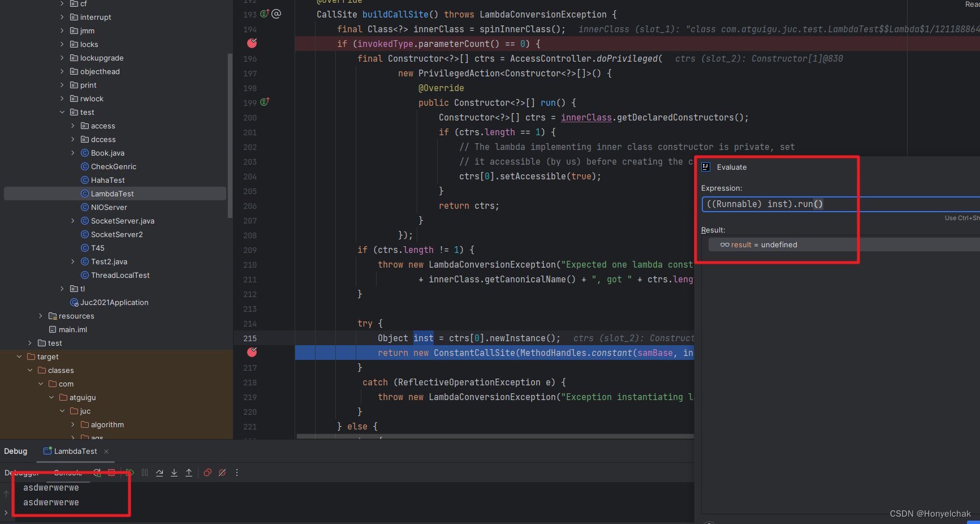Follow the innerClass reference on line 200
Viewport: 980px width, 524px height.
pos(586,117)
